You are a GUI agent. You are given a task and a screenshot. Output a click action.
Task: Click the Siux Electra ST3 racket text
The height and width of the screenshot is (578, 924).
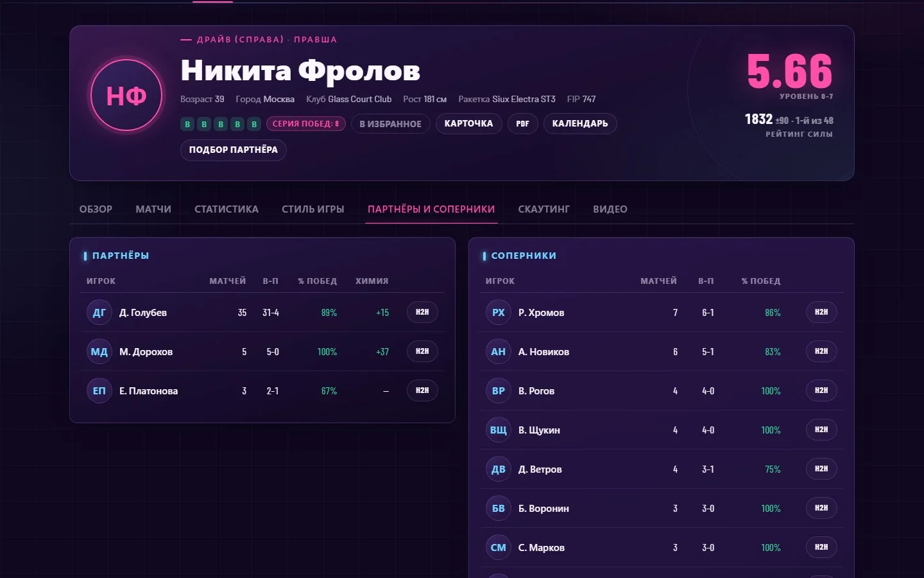524,99
